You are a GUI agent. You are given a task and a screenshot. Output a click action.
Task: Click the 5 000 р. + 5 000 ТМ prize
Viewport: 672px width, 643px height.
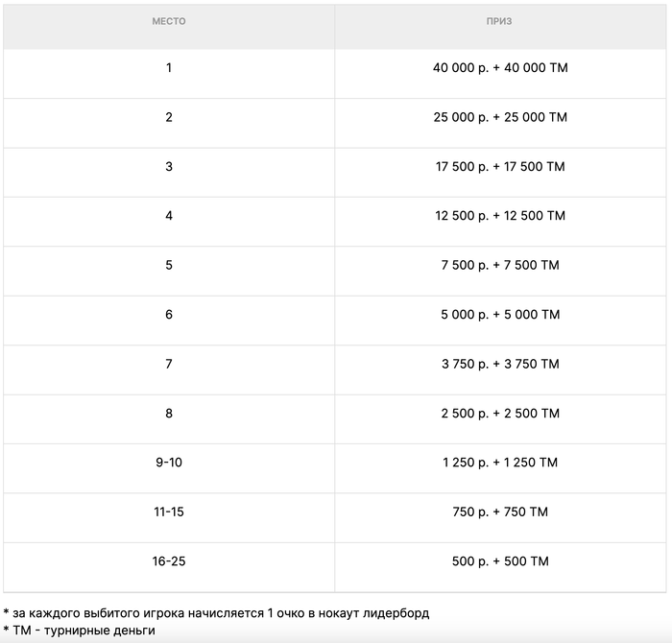coord(499,315)
